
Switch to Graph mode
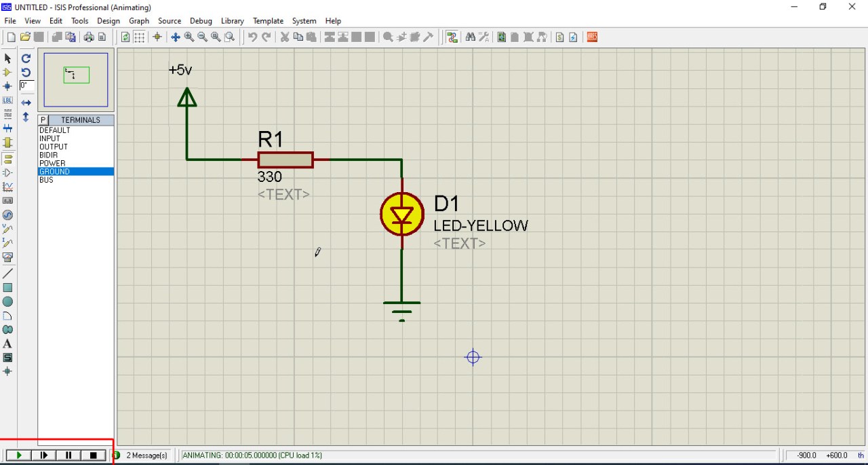point(8,186)
